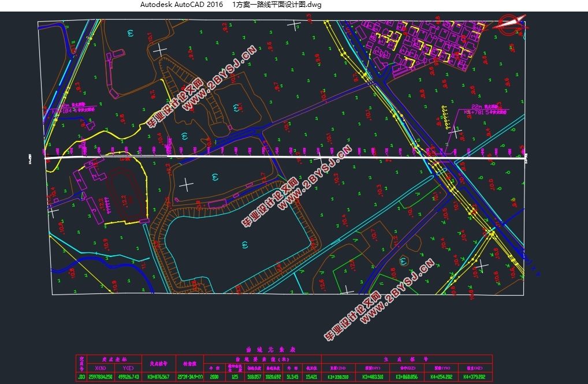The image size is (588, 384).
Task: Select the deflection angle 25°39'34.9"(Y) cell
Action: (190, 376)
